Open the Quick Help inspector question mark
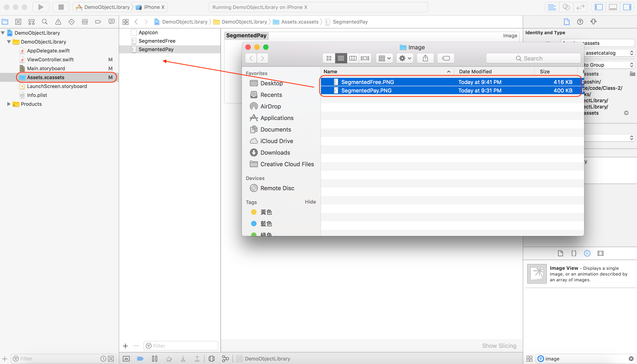 pos(580,22)
